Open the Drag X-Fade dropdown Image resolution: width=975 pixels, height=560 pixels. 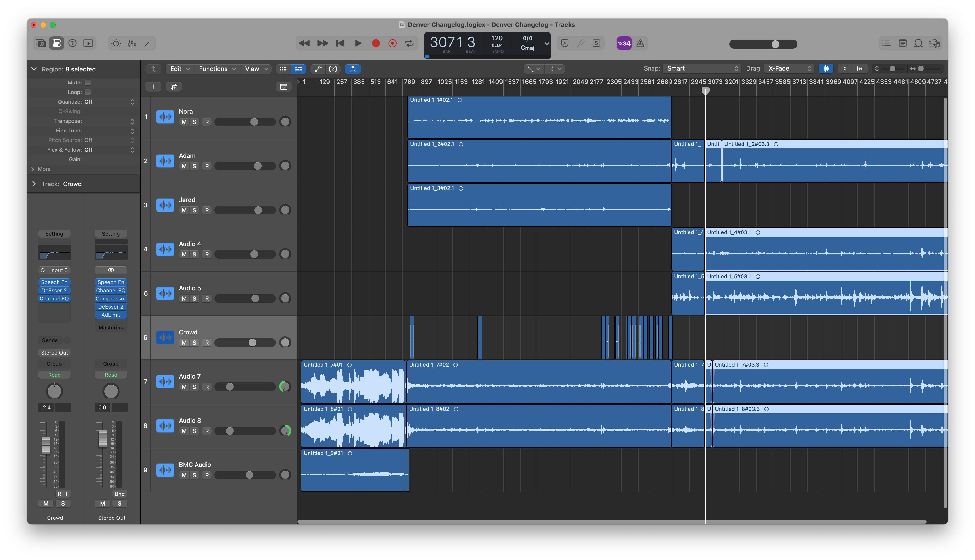tap(789, 68)
